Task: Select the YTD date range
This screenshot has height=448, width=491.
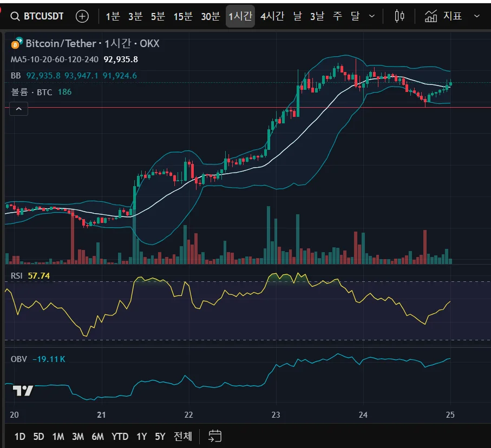Action: [x=120, y=436]
